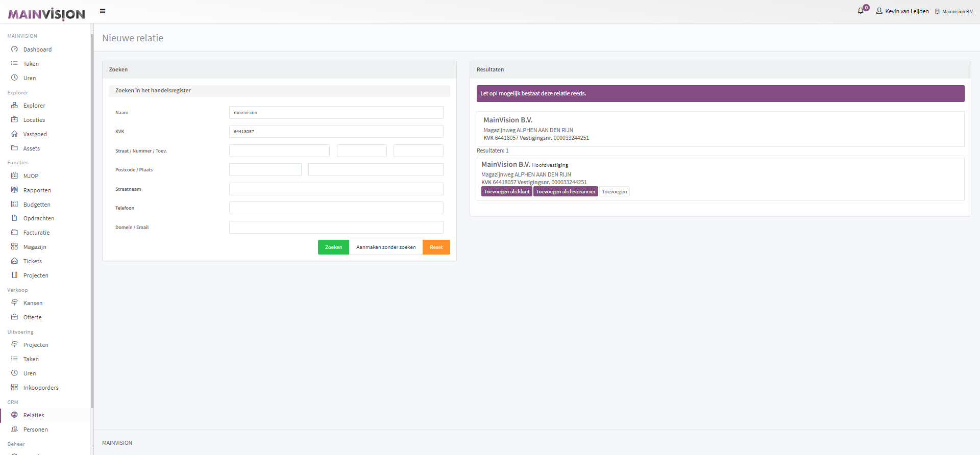980x455 pixels.
Task: Click the Naam input field
Action: [336, 113]
